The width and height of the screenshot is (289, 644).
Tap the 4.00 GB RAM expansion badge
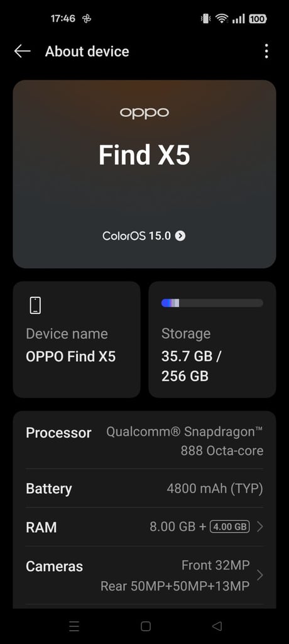pyautogui.click(x=230, y=526)
